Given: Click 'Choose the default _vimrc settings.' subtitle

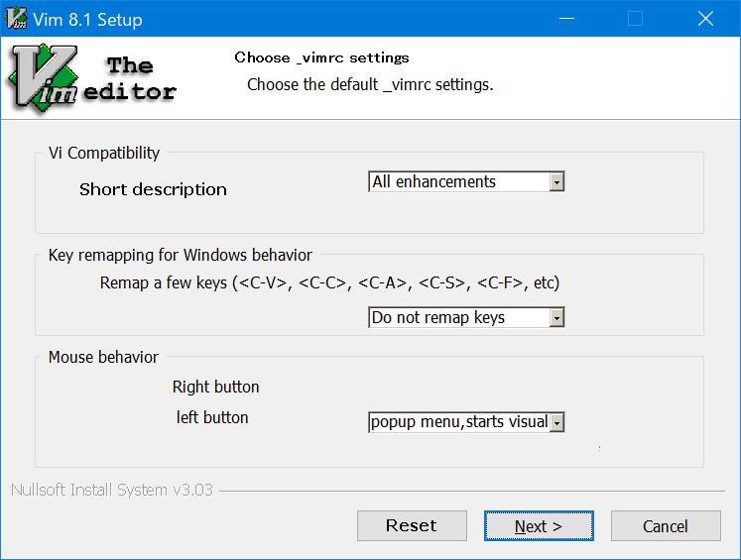Looking at the screenshot, I should [370, 85].
